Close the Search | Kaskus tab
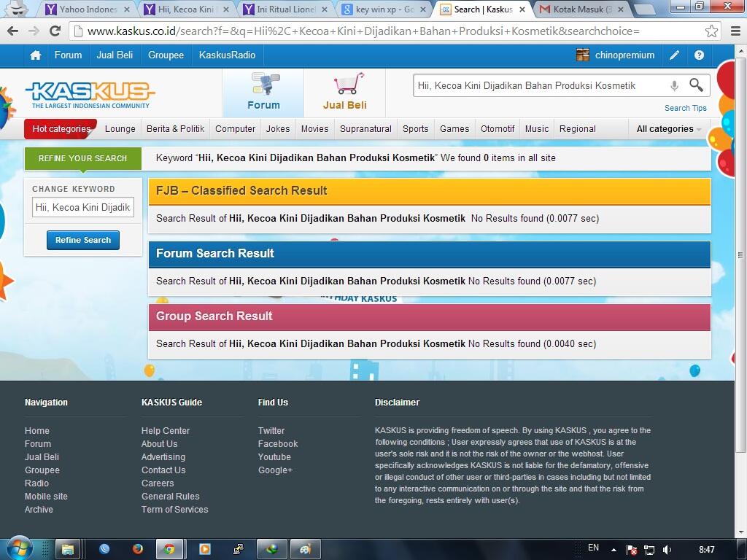The image size is (747, 560). click(522, 9)
